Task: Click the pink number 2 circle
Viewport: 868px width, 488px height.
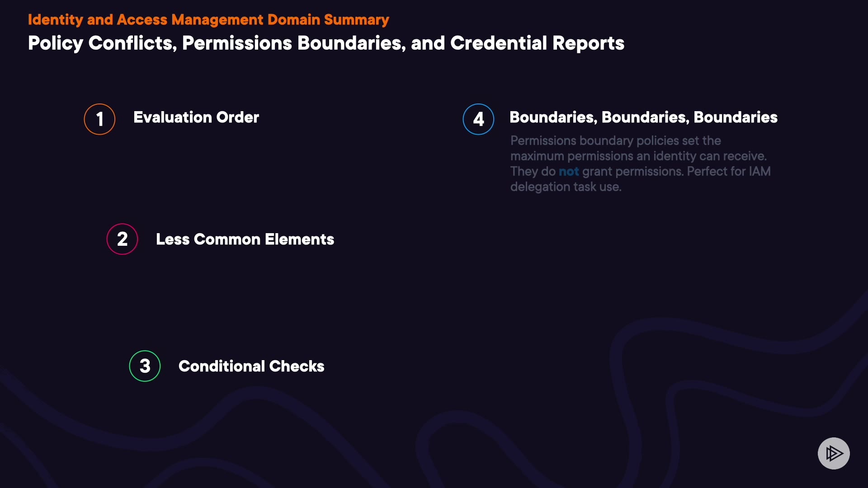Action: click(122, 239)
